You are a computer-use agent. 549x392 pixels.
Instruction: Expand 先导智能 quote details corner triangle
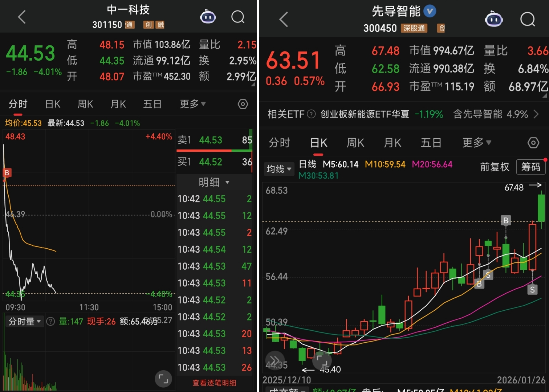(x=545, y=95)
